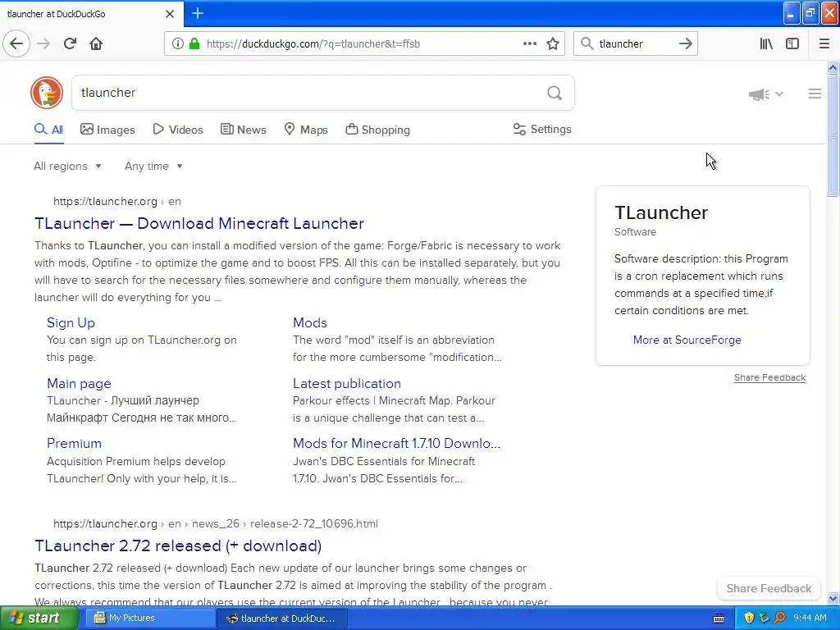The image size is (840, 630).
Task: Click the on-screen keyboard tray icon
Action: pyautogui.click(x=719, y=619)
